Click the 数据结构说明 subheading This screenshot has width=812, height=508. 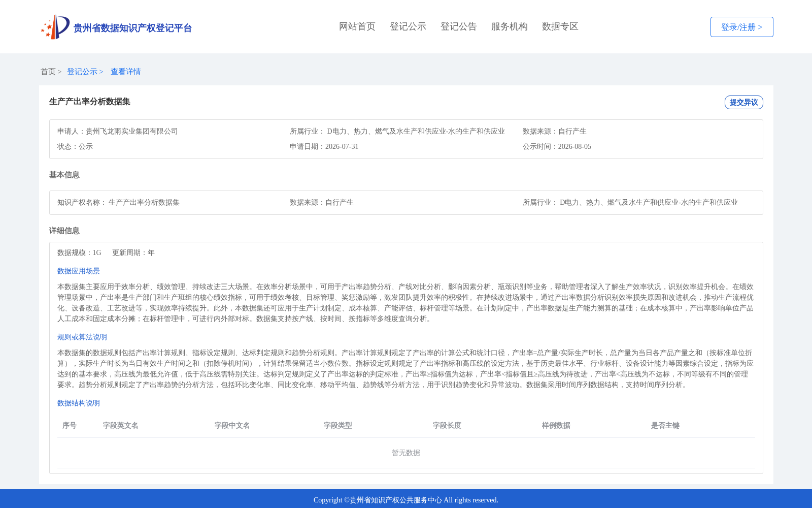[x=79, y=403]
